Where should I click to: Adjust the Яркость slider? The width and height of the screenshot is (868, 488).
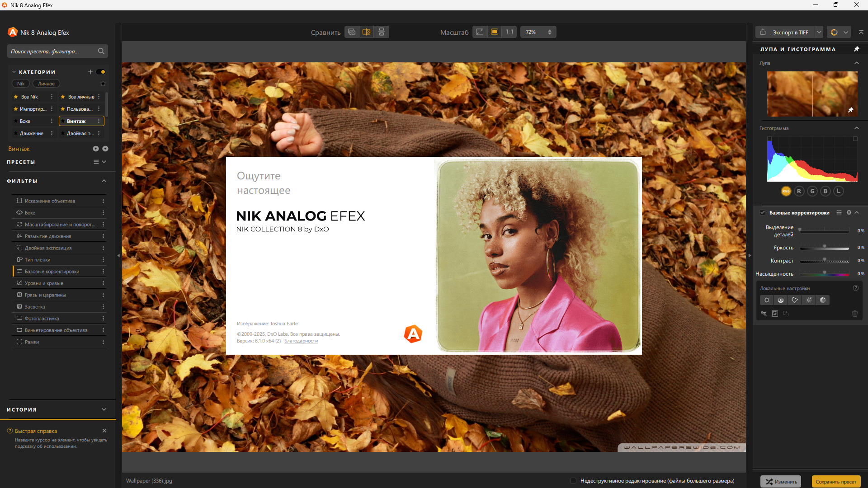[824, 248]
